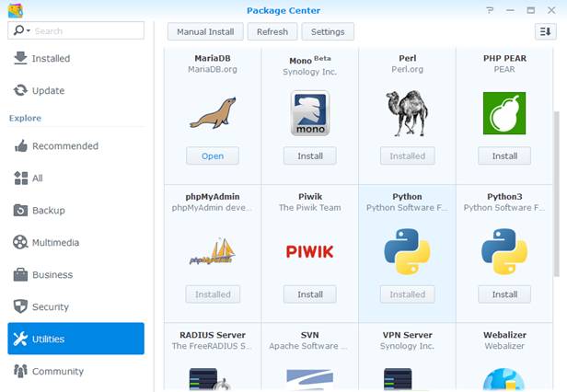Click the Package Center app icon
The width and height of the screenshot is (567, 392).
16,10
